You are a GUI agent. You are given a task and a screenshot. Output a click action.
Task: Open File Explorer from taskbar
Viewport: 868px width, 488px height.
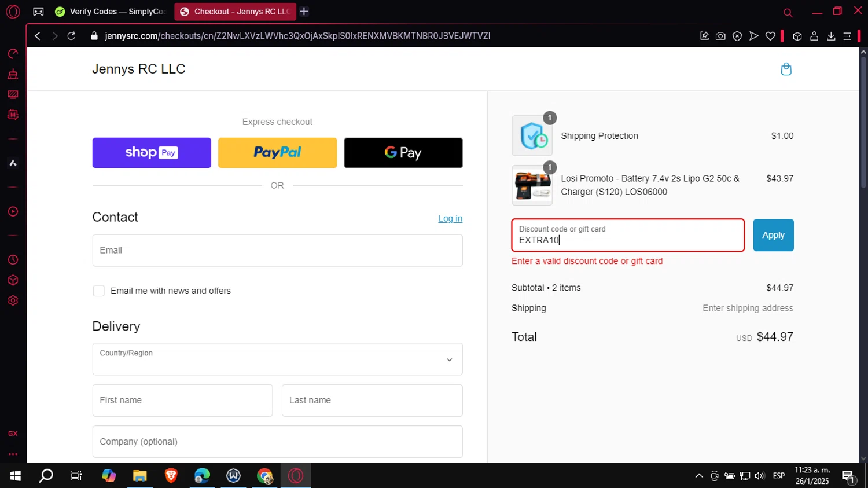(x=139, y=476)
